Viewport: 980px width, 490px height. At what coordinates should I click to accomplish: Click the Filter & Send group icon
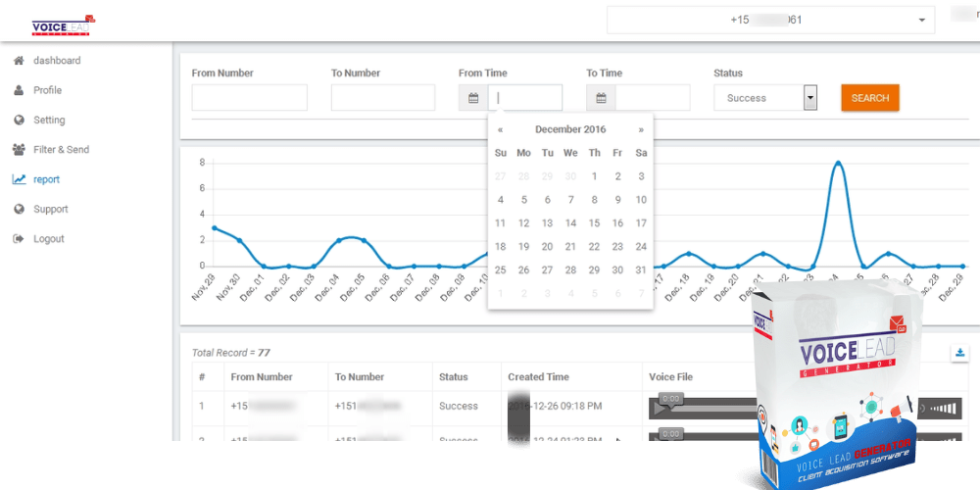point(19,149)
